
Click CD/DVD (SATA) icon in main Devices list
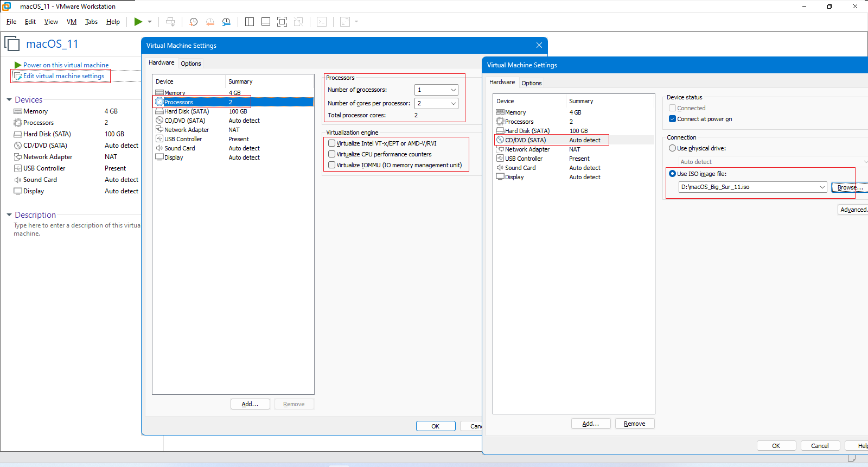(18, 146)
